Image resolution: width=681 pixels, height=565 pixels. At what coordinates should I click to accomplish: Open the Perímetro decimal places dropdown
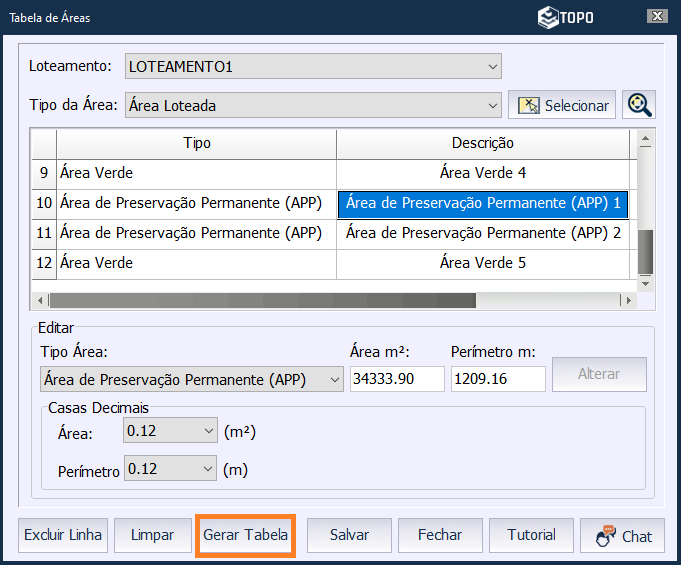click(x=209, y=469)
